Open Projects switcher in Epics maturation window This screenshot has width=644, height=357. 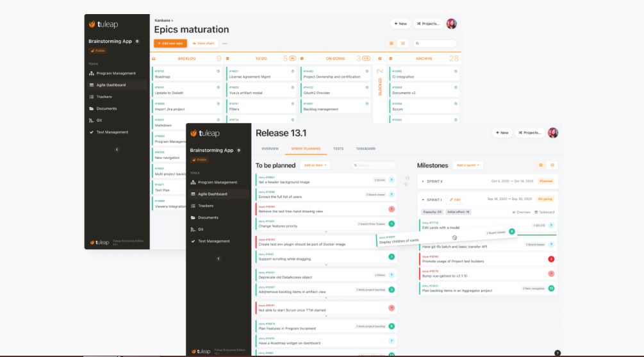[429, 24]
